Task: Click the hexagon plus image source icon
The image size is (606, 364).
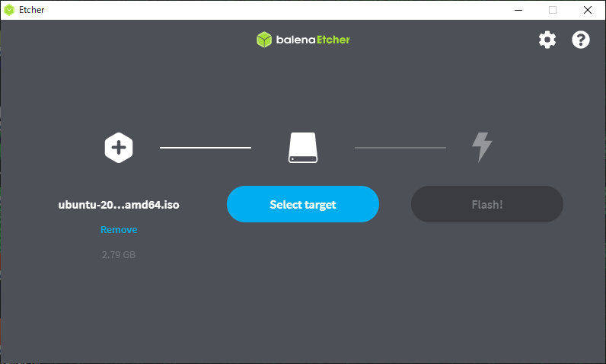Action: click(119, 148)
